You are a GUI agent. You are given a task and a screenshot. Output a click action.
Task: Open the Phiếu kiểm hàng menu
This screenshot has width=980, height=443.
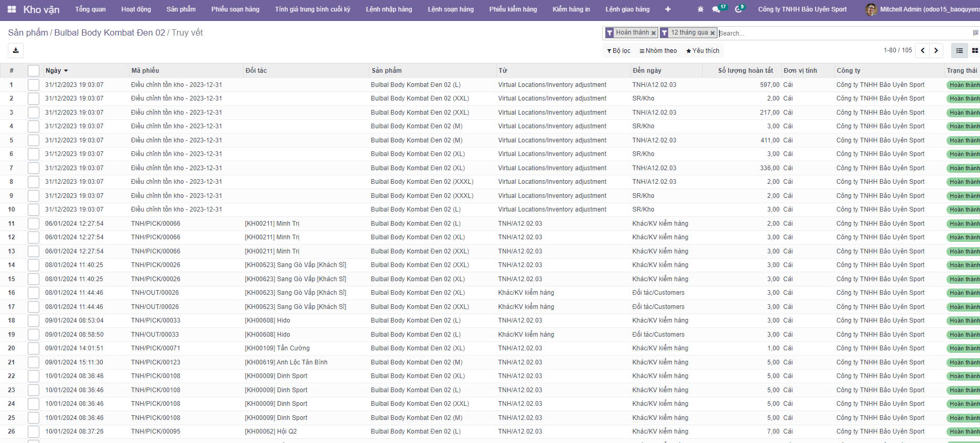pyautogui.click(x=513, y=9)
